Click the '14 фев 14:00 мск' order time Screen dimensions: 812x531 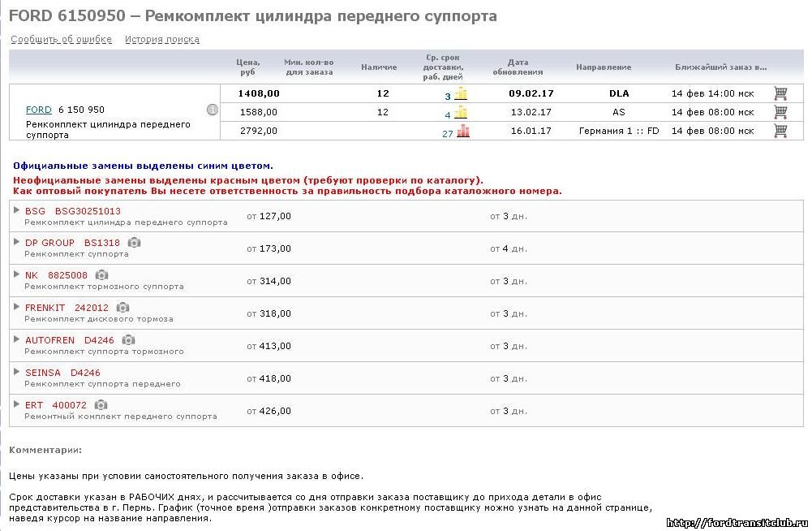coord(712,93)
